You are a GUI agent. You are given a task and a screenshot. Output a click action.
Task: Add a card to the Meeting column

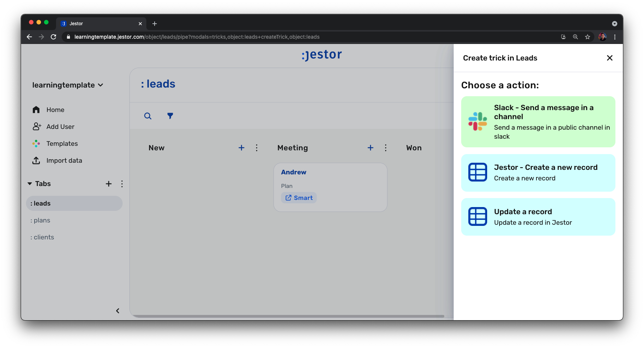pos(371,148)
